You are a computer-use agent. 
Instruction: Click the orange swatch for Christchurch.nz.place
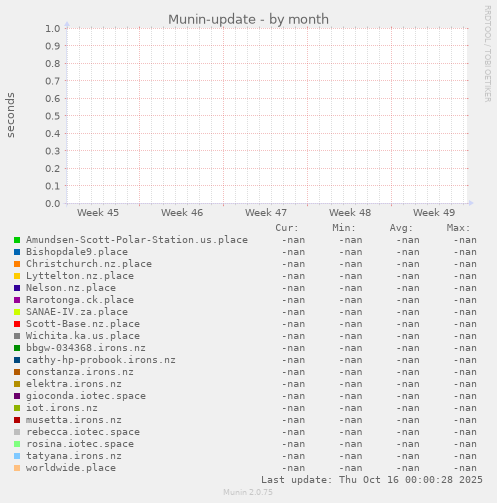[17, 264]
